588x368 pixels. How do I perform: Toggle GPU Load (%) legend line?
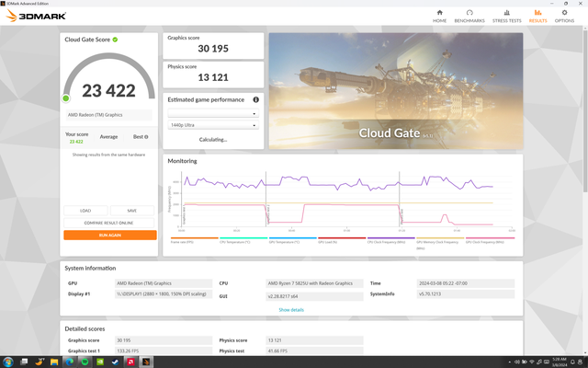(x=342, y=240)
